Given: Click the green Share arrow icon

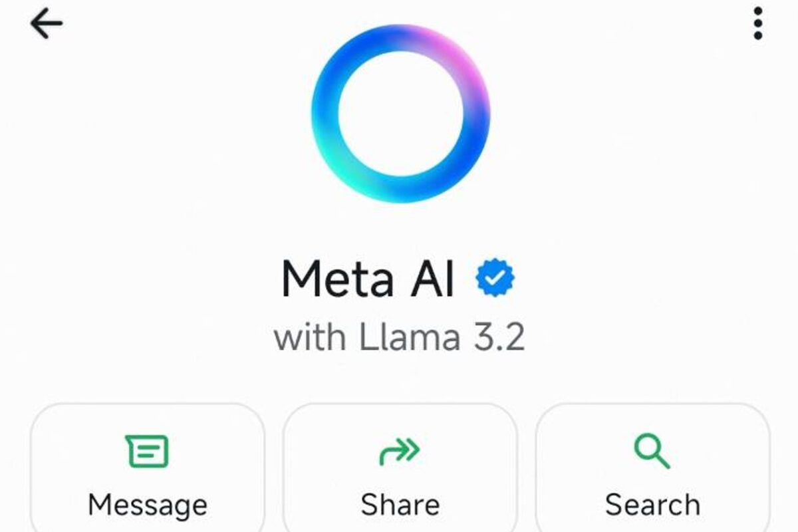Looking at the screenshot, I should [400, 452].
